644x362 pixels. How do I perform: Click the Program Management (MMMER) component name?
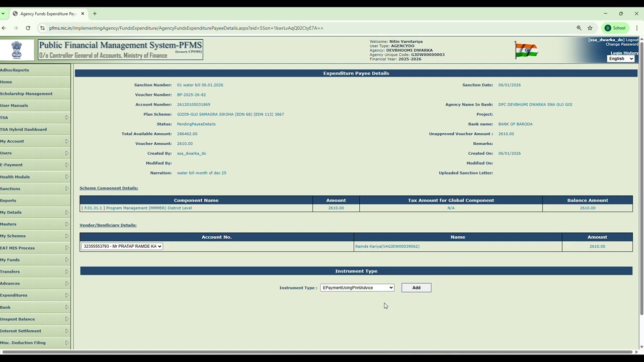[136, 208]
